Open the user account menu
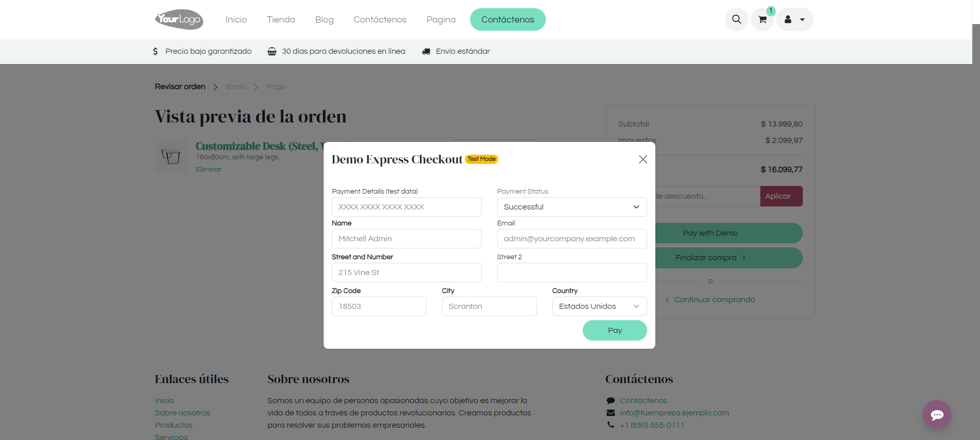The width and height of the screenshot is (980, 440). click(794, 19)
